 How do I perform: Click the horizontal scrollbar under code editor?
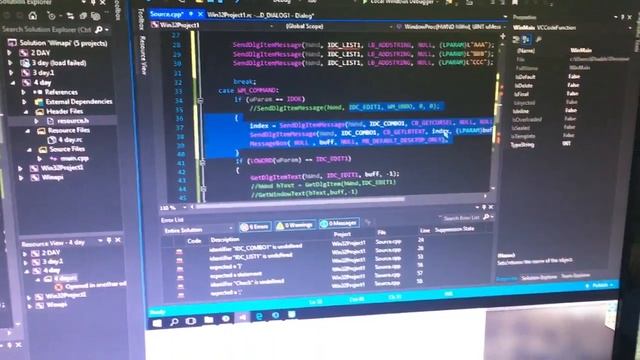click(300, 203)
